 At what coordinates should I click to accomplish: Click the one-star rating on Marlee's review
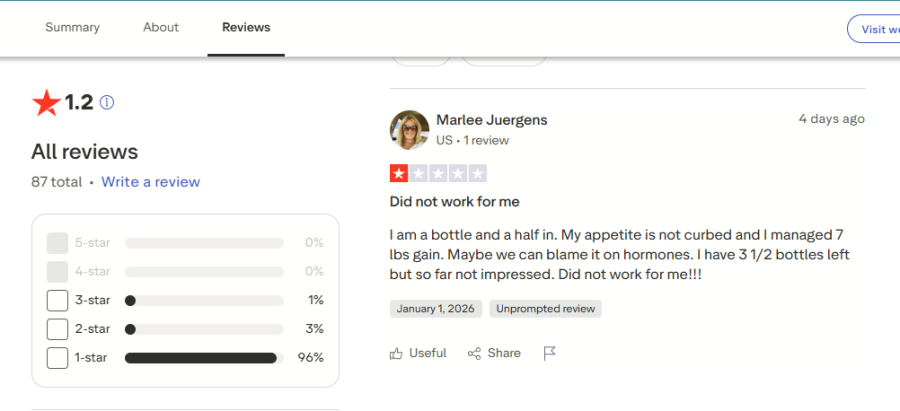pyautogui.click(x=398, y=174)
